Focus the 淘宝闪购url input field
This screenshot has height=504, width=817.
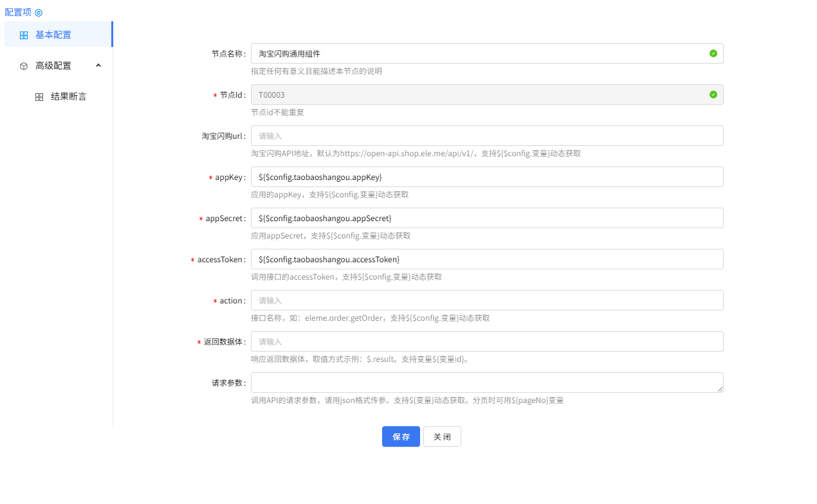(x=487, y=136)
